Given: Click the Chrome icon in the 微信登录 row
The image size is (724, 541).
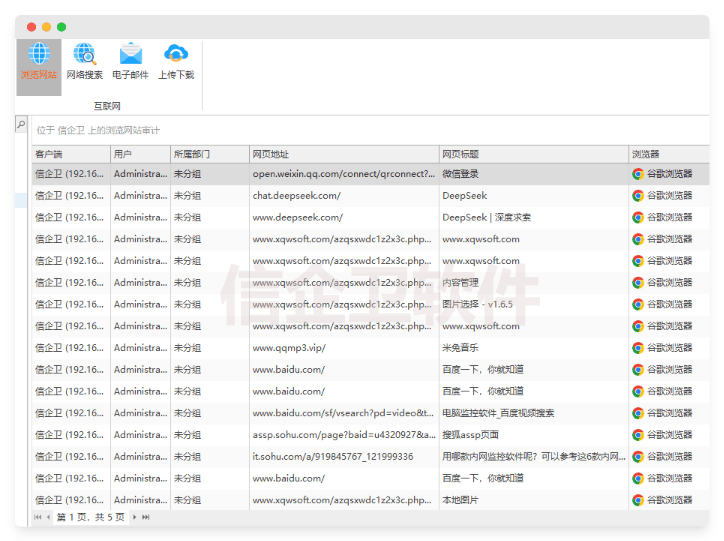Looking at the screenshot, I should click(x=638, y=174).
